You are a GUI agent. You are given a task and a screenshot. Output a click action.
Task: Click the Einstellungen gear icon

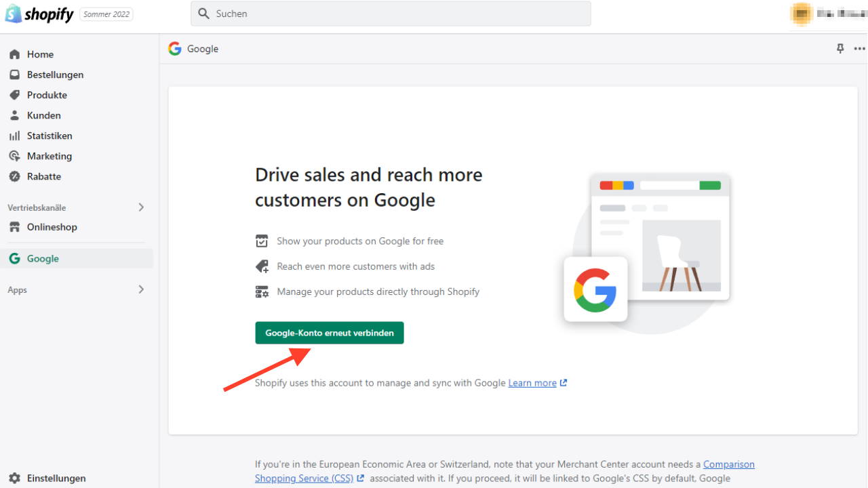14,478
